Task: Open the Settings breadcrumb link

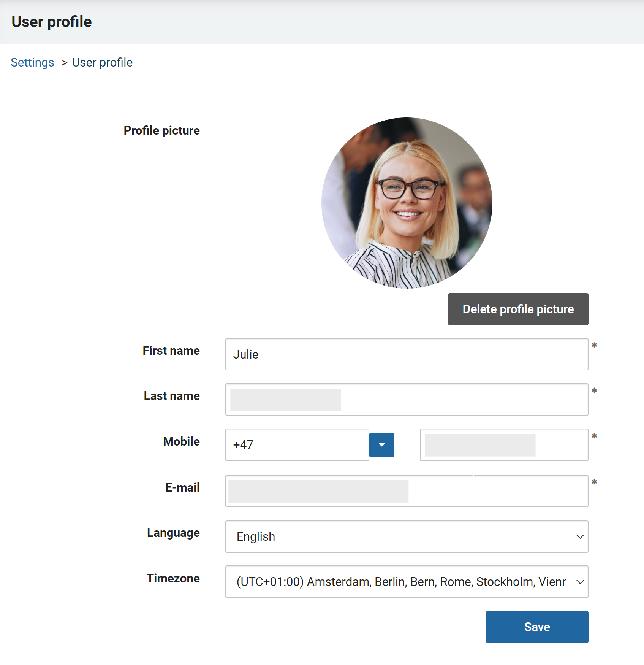Action: (32, 62)
